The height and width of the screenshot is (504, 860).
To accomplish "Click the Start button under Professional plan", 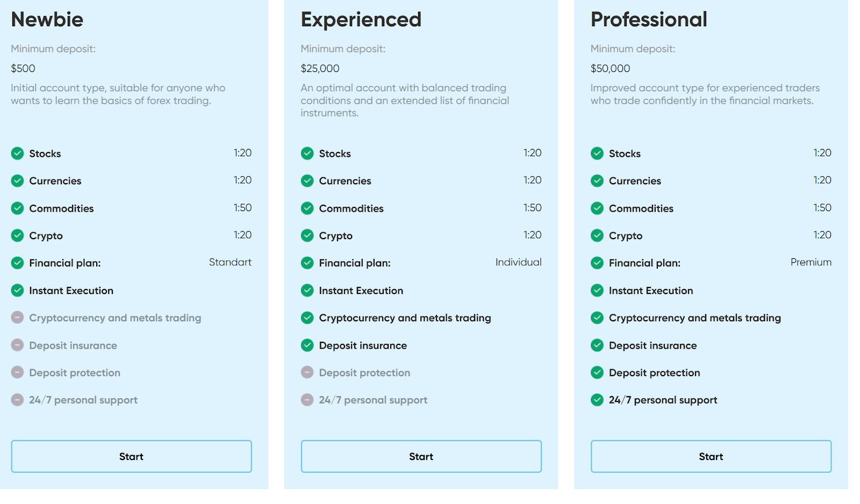I will point(711,456).
